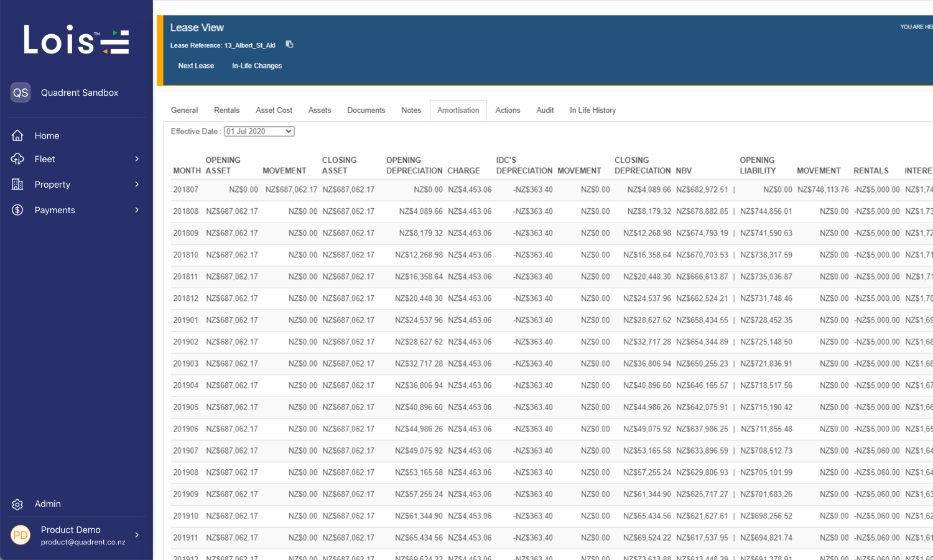The image size is (933, 560).
Task: Expand the Product Demo account menu
Action: pyautogui.click(x=137, y=535)
